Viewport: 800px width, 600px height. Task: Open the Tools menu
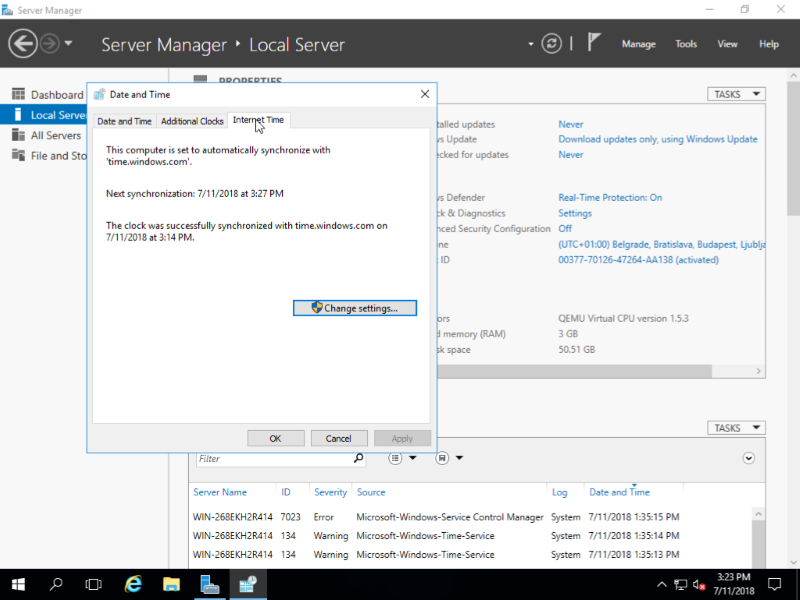tap(686, 44)
